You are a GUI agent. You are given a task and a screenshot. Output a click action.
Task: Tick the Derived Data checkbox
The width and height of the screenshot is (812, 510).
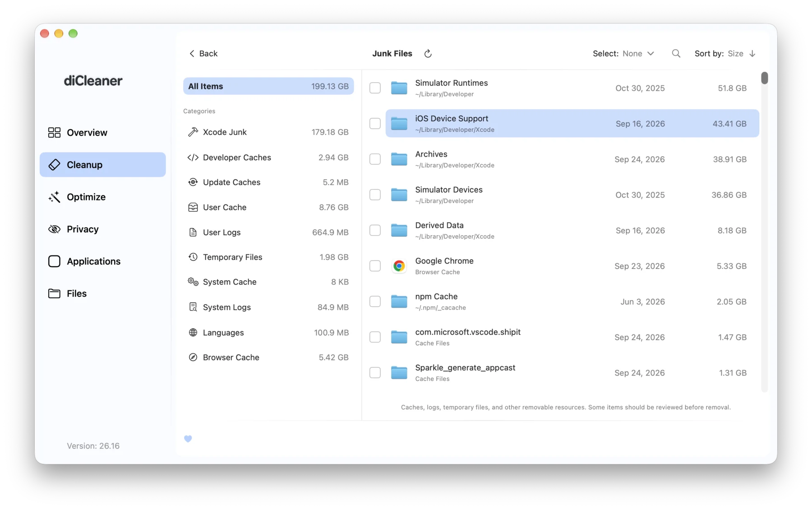pos(375,230)
